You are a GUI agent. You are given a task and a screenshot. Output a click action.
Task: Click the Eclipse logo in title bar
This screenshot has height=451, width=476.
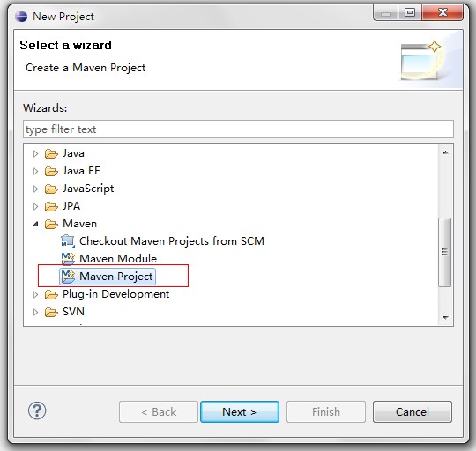tap(21, 17)
